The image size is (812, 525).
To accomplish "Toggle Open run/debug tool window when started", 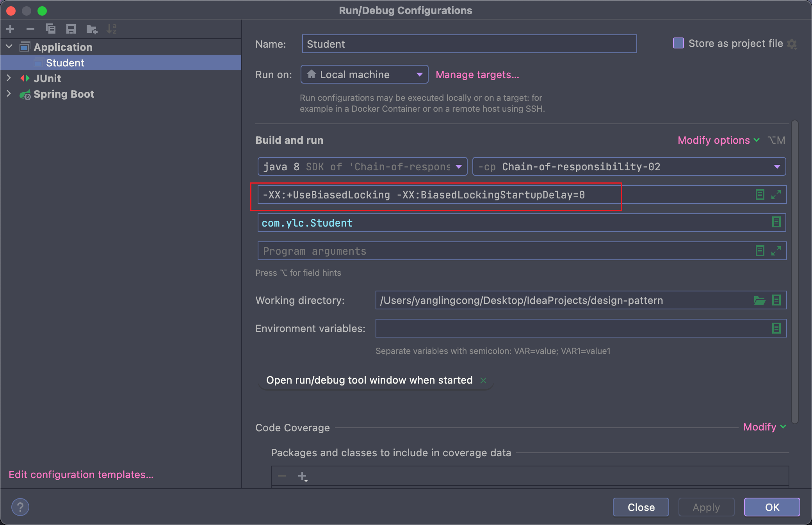I will 485,379.
